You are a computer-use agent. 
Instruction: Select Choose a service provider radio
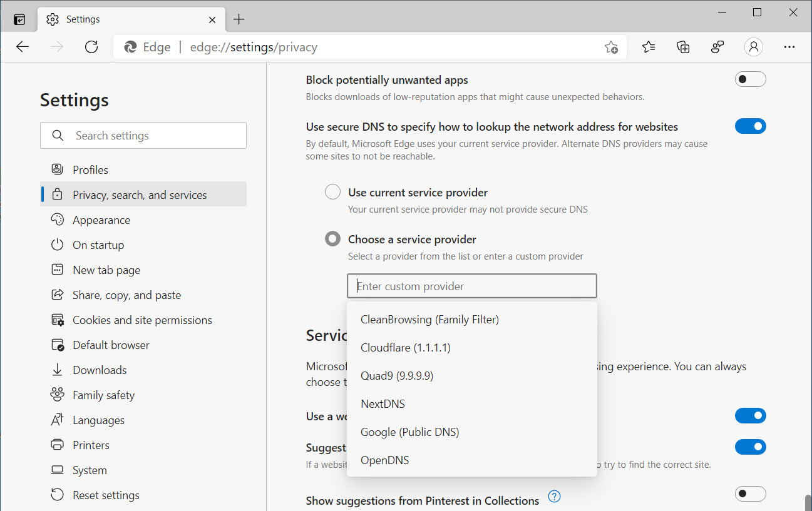332,239
